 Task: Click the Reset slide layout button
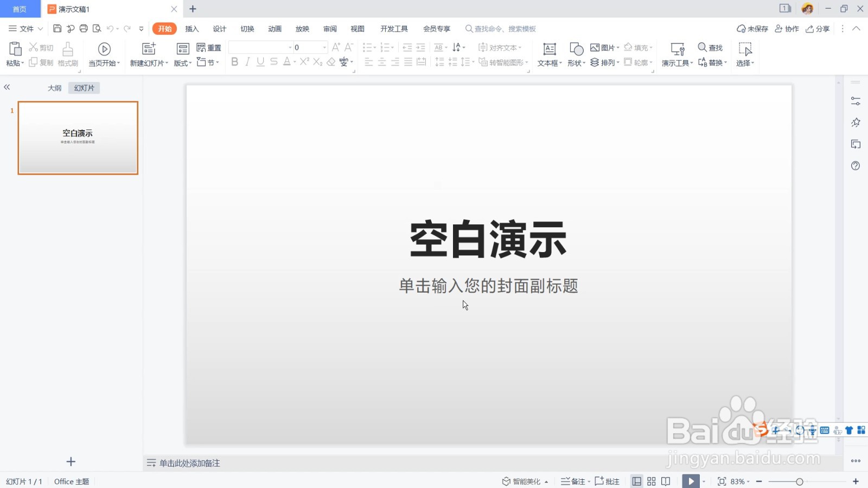pyautogui.click(x=209, y=48)
